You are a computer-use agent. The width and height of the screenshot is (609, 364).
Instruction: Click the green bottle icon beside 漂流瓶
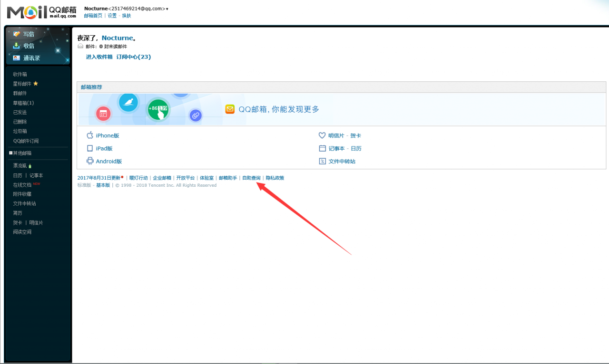30,166
